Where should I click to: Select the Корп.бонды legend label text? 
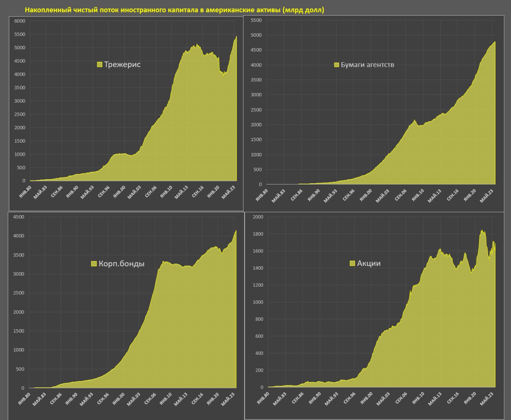(122, 263)
